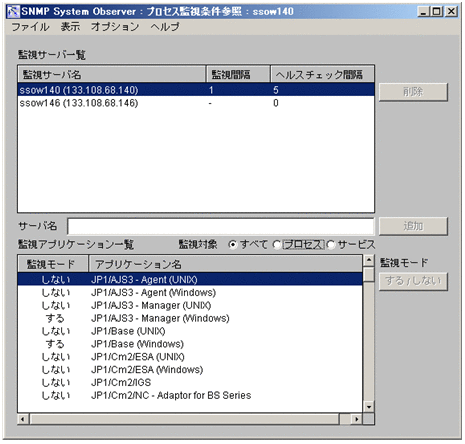Viewport: 465px width, 444px height.
Task: Open the ファイル menu
Action: [x=30, y=27]
